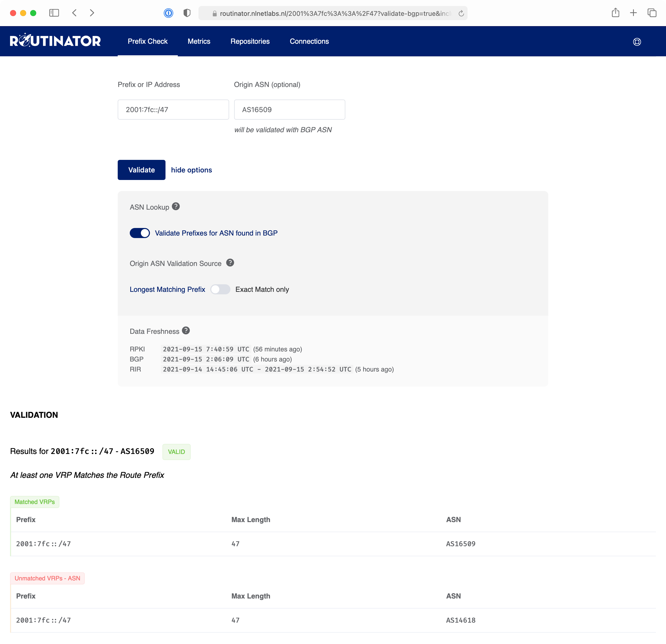The image size is (666, 644).
Task: Select the Longest Matching Prefix label
Action: pos(168,289)
